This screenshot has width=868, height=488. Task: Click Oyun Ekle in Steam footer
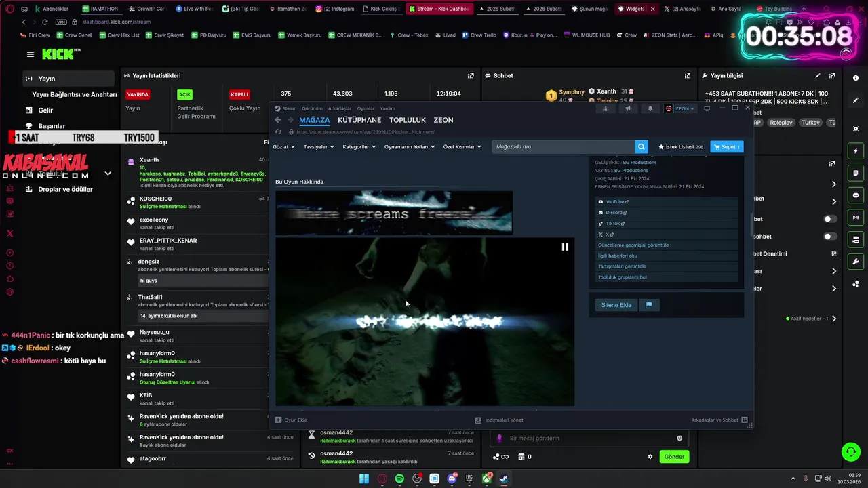click(291, 420)
